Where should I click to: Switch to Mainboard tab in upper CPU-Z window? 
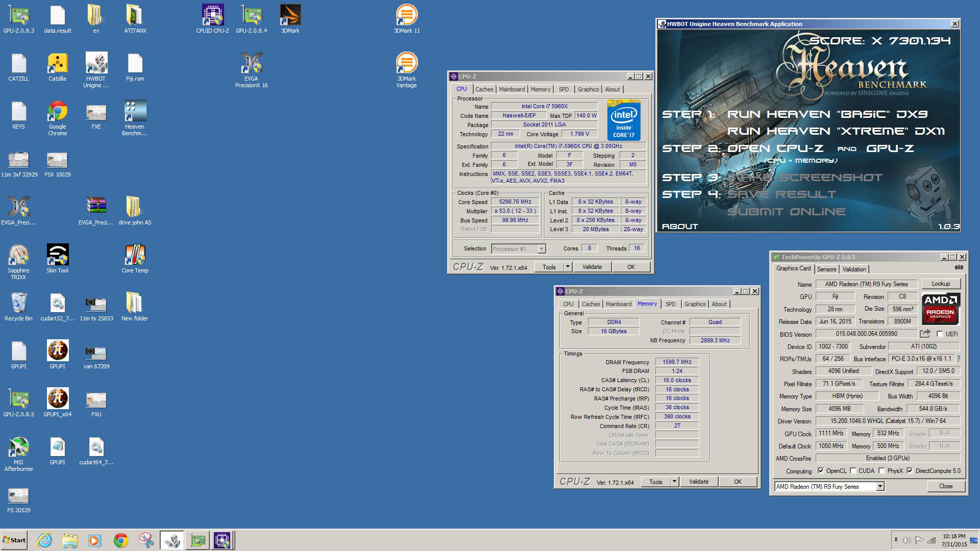[512, 89]
